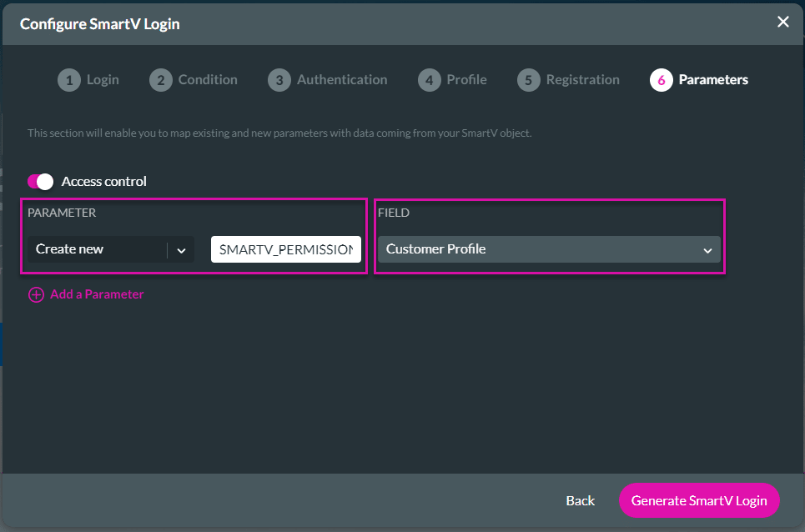Click the Add a Parameter link text
Screen dimensions: 805x532
coord(97,294)
